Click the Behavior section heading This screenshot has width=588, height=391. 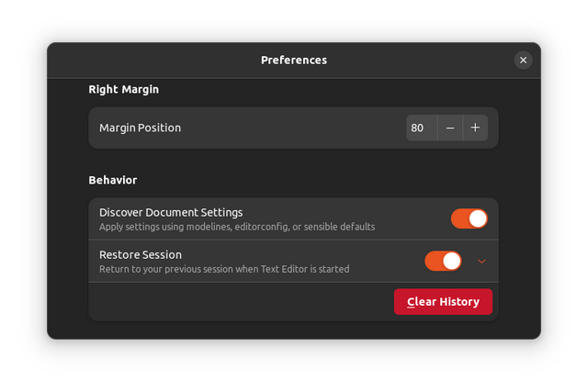tap(113, 180)
